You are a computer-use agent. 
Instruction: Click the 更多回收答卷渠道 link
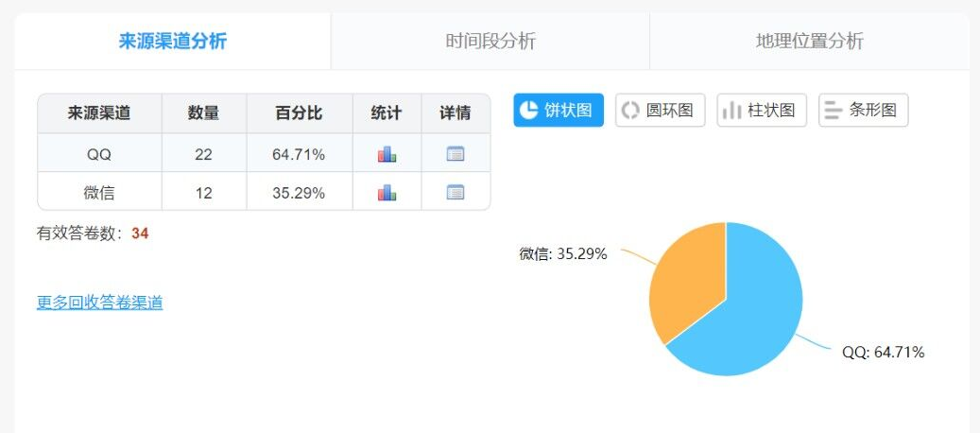pos(99,303)
